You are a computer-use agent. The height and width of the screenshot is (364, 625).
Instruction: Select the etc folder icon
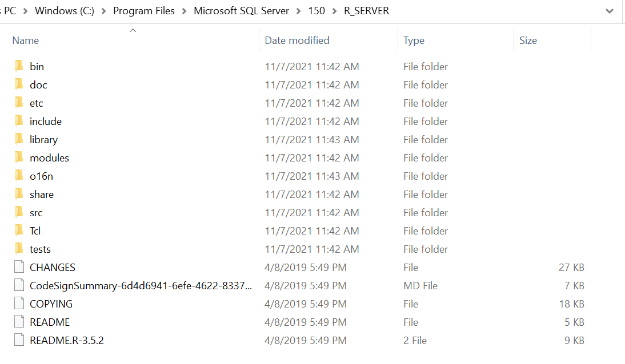[19, 102]
